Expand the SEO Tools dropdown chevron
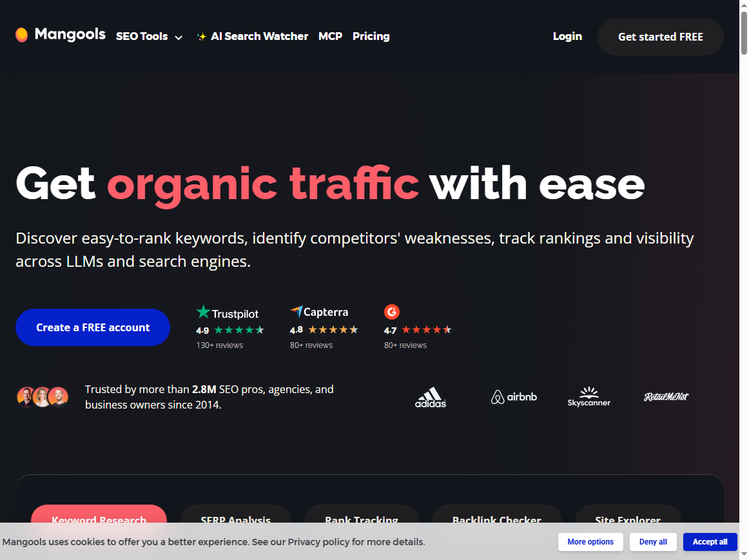Viewport: 749px width, 560px height. point(179,38)
